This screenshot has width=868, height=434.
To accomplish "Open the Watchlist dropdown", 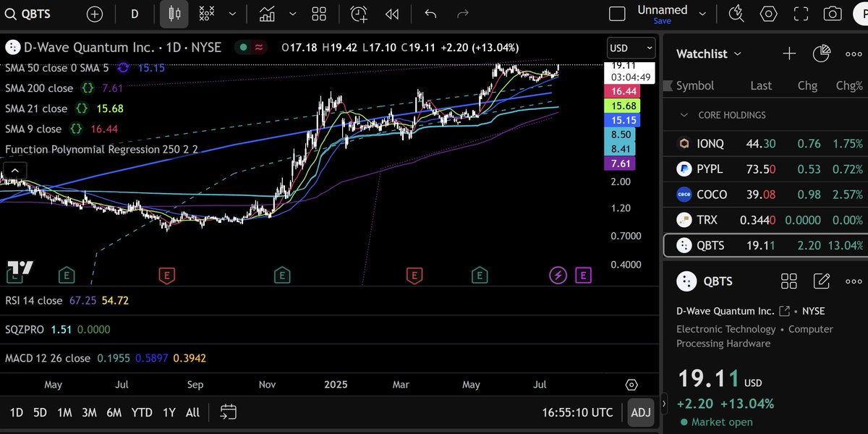I will point(709,54).
